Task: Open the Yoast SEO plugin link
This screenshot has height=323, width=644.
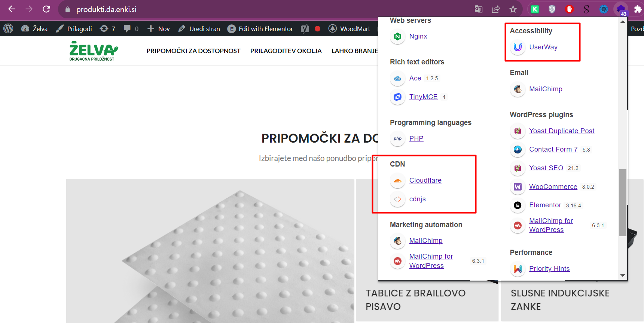Action: [546, 168]
